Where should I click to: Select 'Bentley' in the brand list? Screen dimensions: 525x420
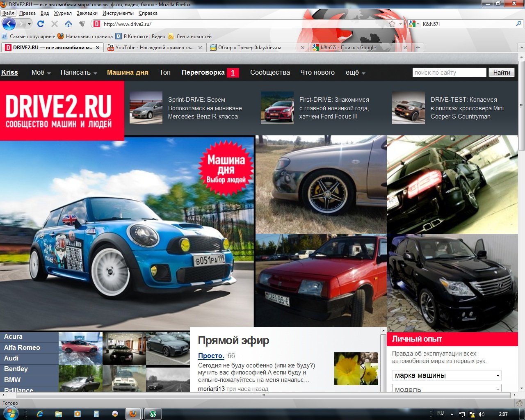[x=29, y=369]
